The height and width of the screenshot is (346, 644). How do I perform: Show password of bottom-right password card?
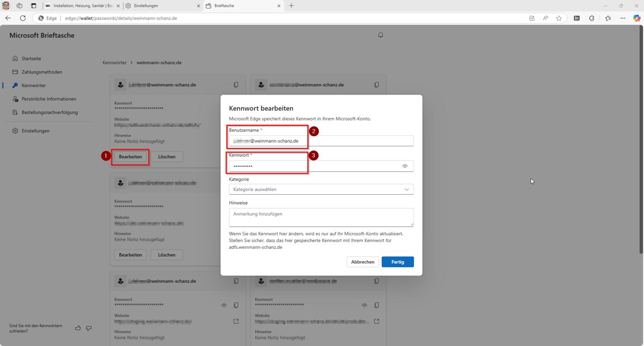point(365,305)
